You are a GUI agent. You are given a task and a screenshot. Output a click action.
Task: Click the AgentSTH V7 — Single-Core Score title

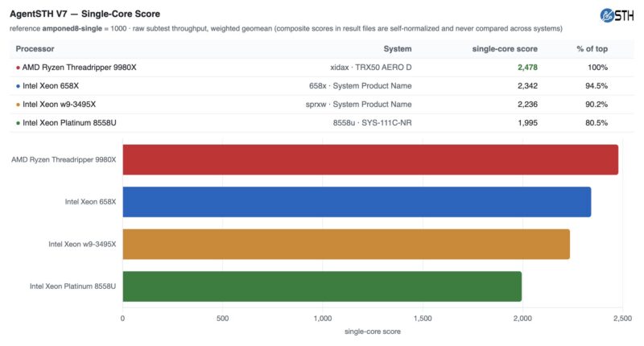(85, 14)
